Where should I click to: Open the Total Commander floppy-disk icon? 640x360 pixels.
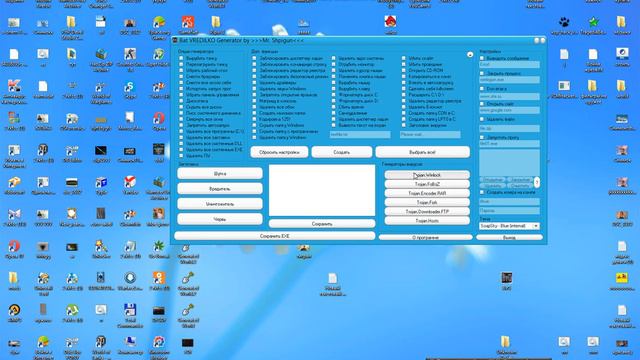[x=130, y=310]
